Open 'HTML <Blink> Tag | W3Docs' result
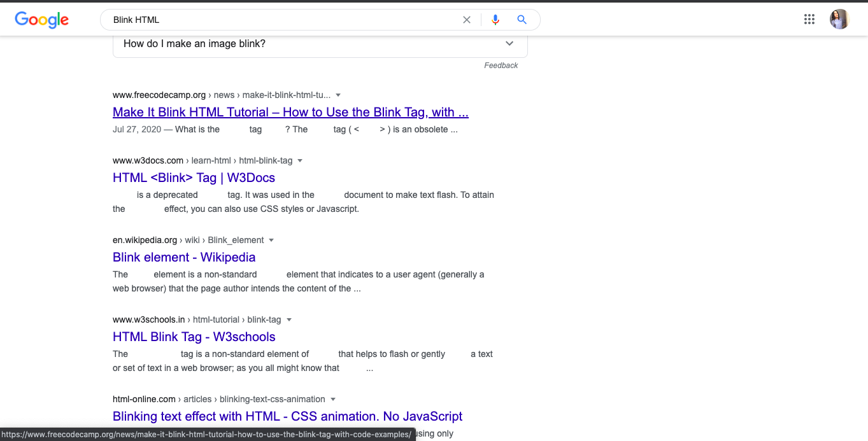 tap(194, 178)
